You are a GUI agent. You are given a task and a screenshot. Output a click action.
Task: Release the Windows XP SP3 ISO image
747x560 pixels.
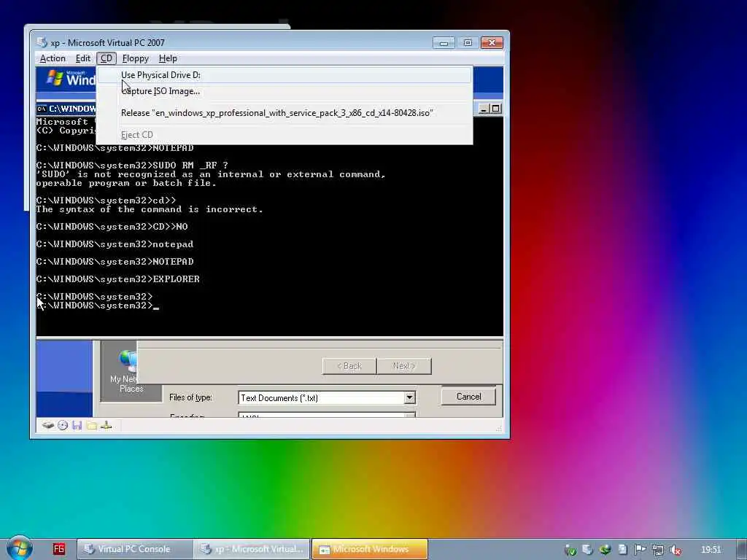click(x=285, y=113)
